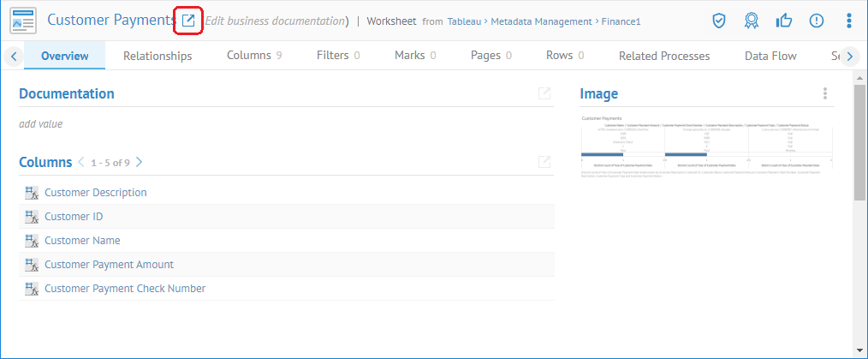Open the three-dot menu in header
Viewport: 868px width, 359px height.
tap(848, 21)
